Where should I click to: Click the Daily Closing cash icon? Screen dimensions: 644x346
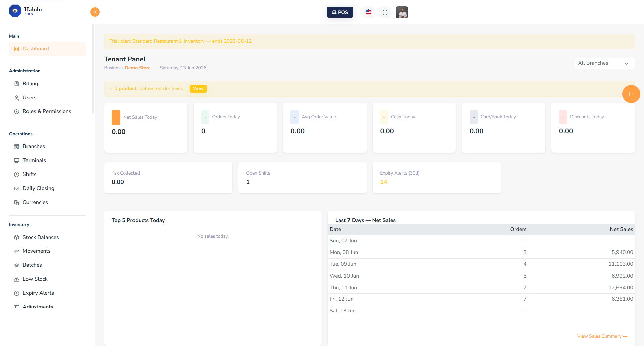[x=17, y=188]
